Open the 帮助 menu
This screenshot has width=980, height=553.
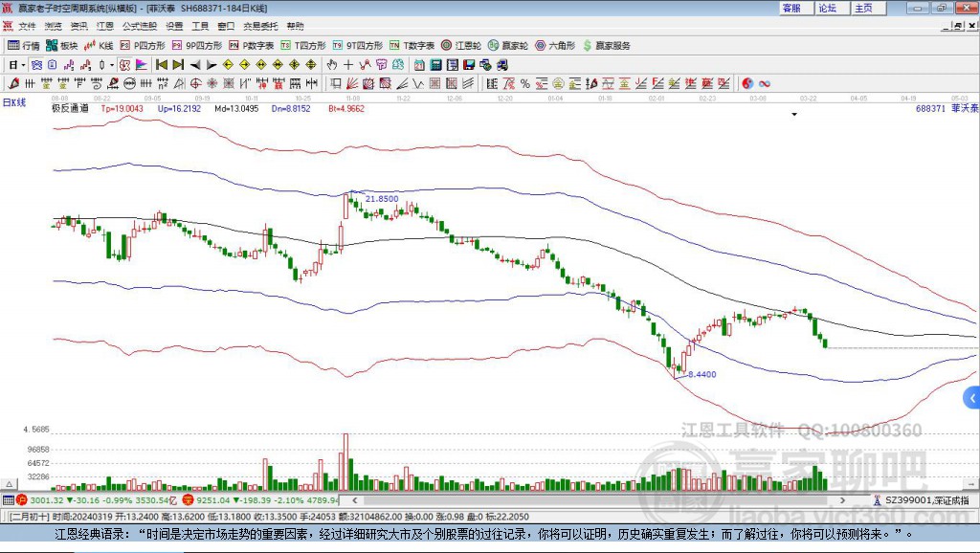pos(295,26)
